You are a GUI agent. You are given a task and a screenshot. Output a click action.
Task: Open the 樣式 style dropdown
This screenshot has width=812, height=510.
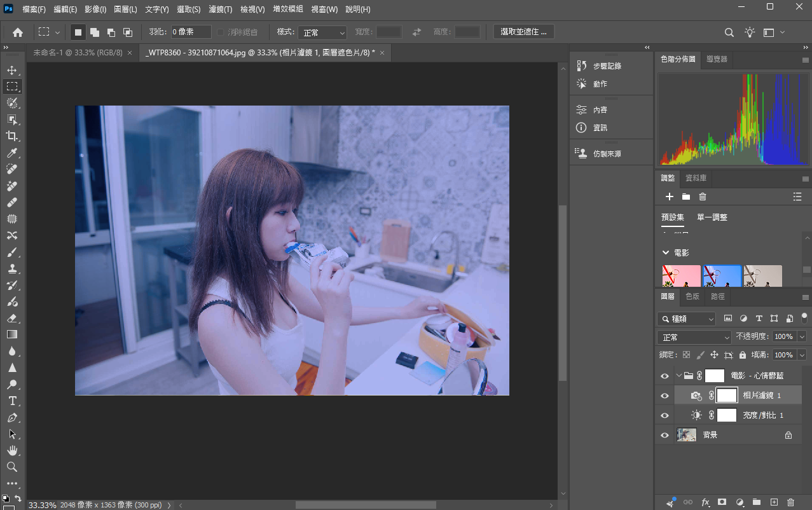tap(322, 32)
